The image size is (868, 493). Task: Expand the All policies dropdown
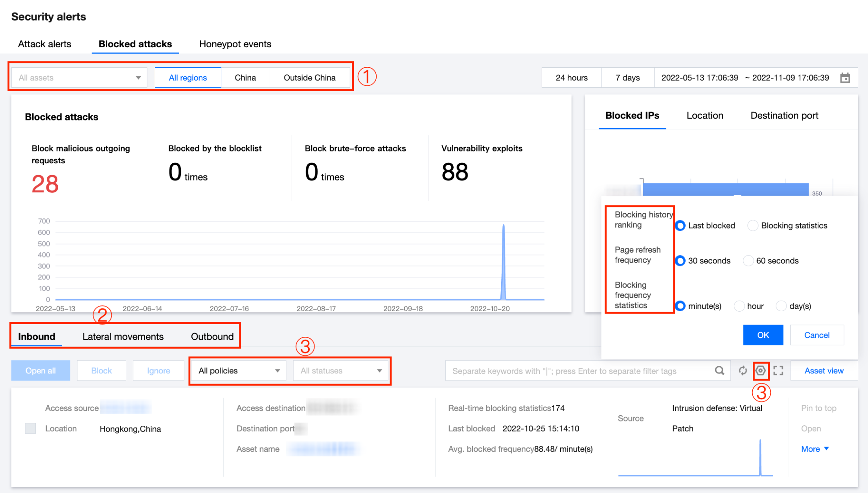(239, 371)
